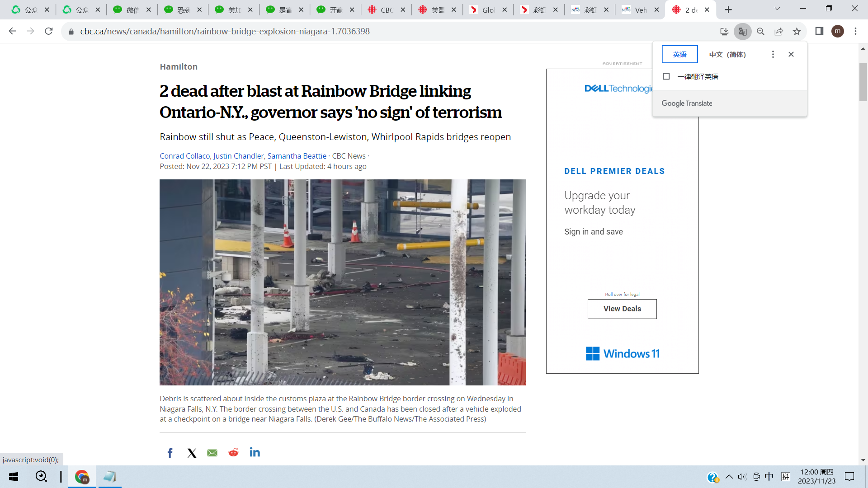The width and height of the screenshot is (868, 488).
Task: Open the zoom magnifier in address bar
Action: point(760,31)
